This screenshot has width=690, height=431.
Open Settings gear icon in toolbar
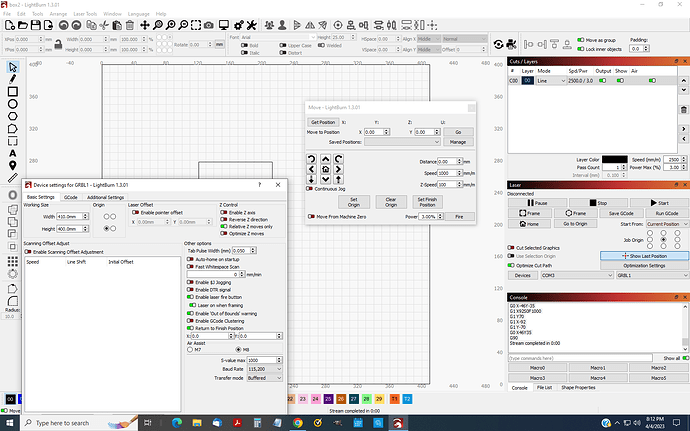[239, 26]
